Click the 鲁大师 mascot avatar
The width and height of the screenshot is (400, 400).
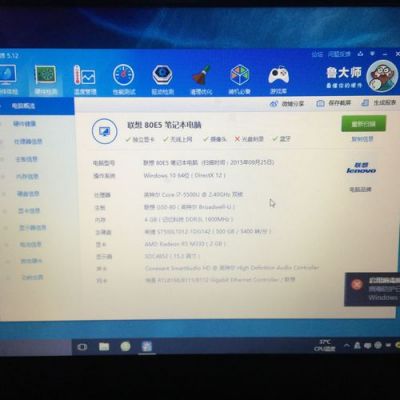[x=381, y=76]
